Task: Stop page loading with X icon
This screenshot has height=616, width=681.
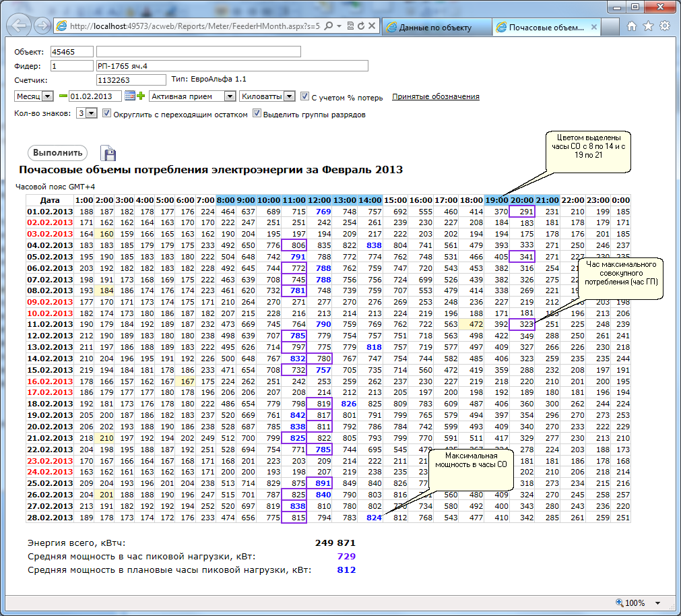Action: coord(372,26)
